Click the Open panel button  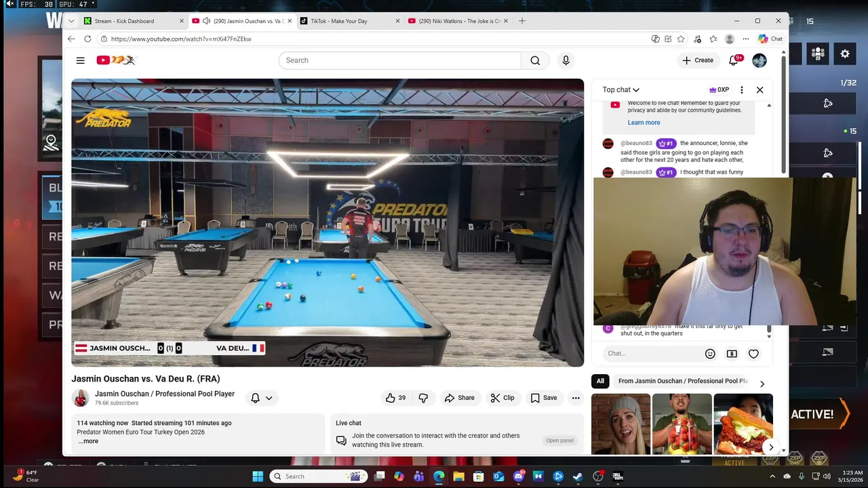[x=560, y=441]
